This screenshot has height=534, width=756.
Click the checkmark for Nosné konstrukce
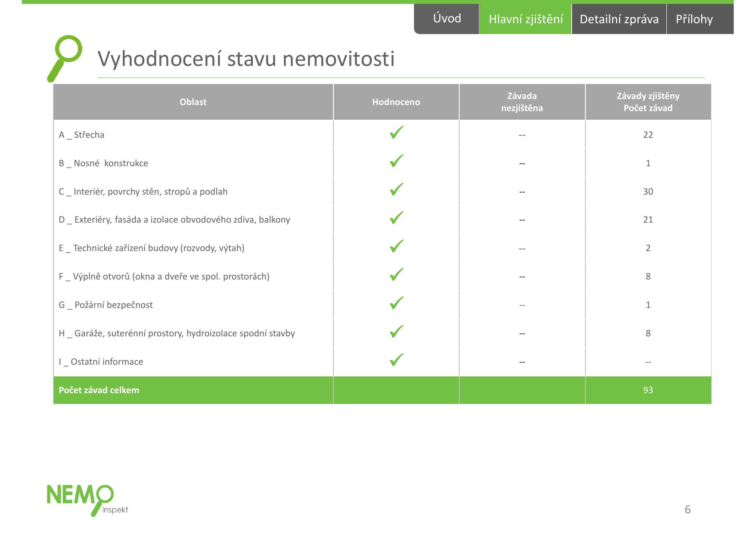(x=396, y=161)
